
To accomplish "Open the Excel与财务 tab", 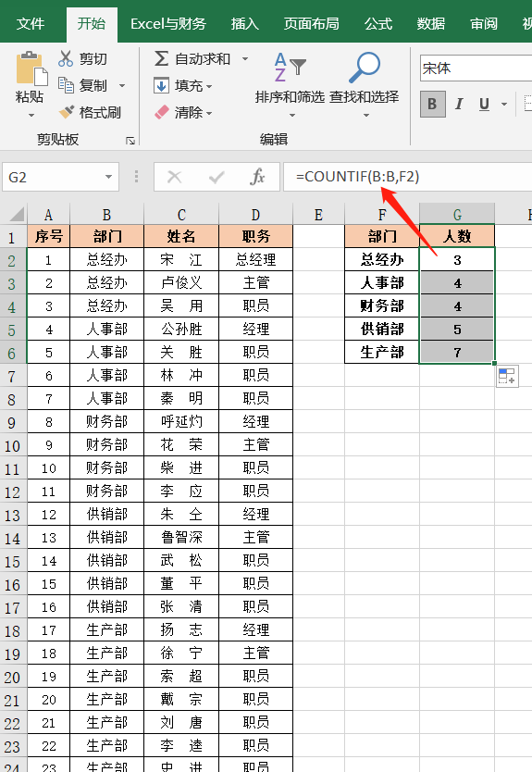I will point(168,24).
